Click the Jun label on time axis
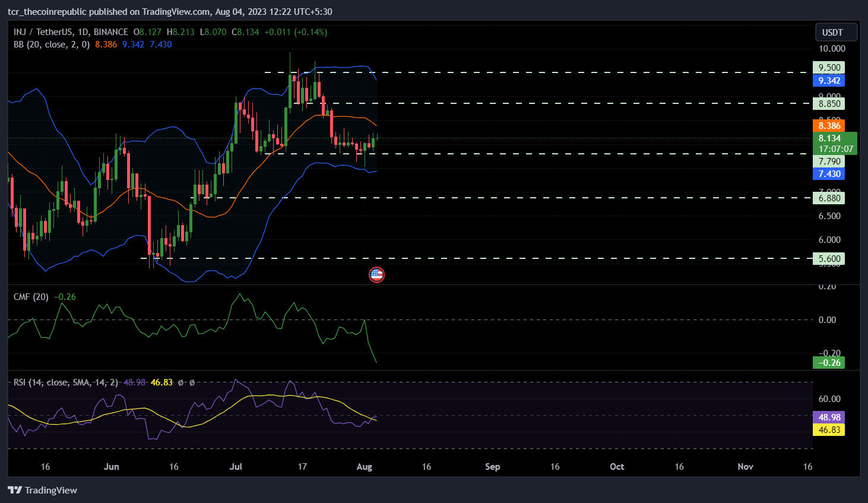Viewport: 868px width, 503px height. [111, 467]
